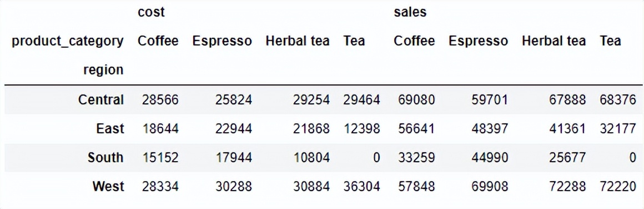The height and width of the screenshot is (209, 644).
Task: Click the cell showing 10804
Action: tap(311, 157)
